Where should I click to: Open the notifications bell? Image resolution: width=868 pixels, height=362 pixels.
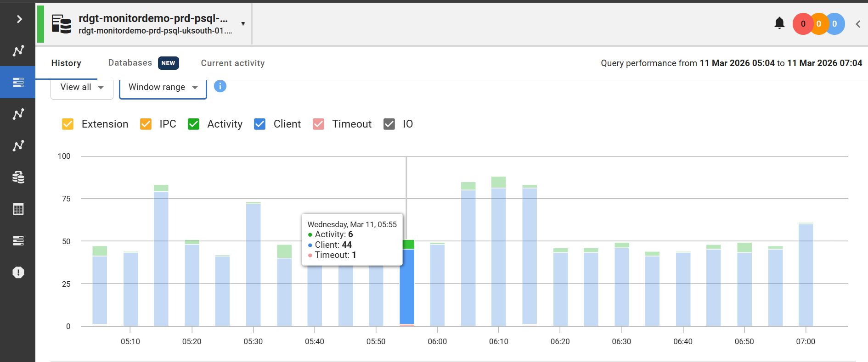(x=779, y=23)
